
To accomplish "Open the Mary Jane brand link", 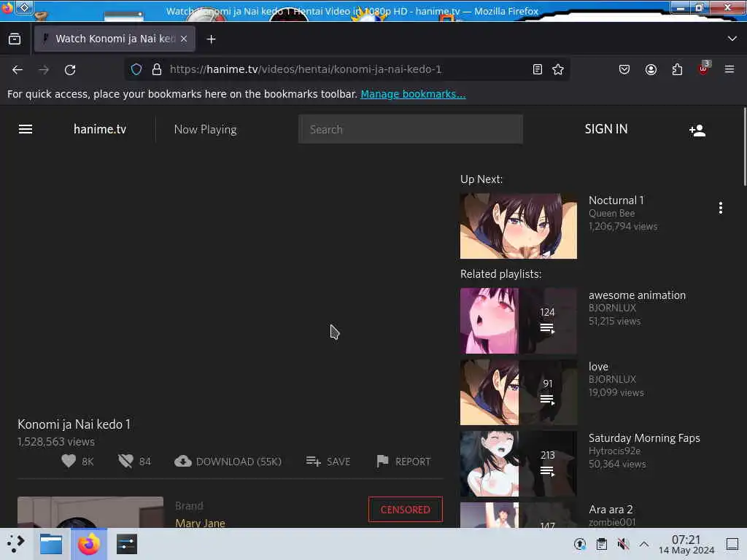I will click(x=200, y=524).
